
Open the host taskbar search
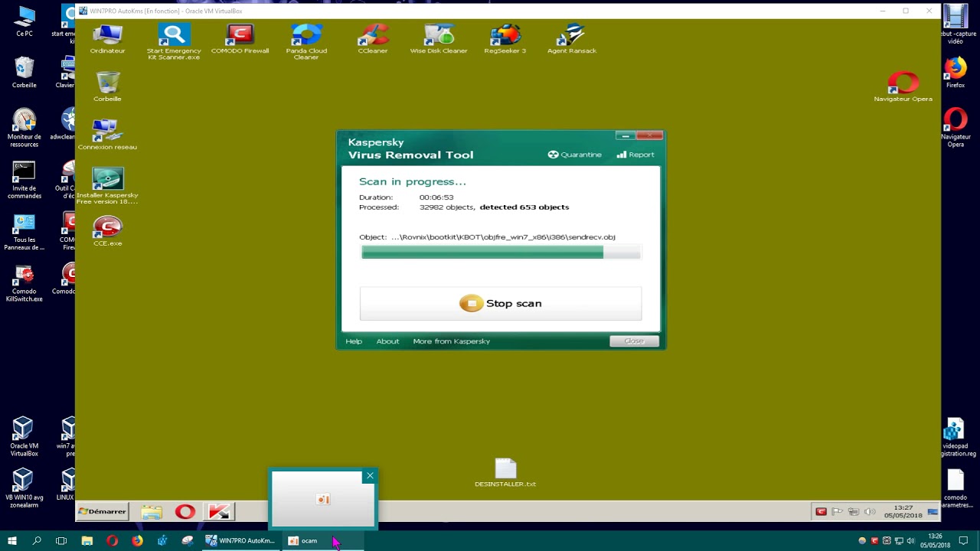[x=37, y=541]
